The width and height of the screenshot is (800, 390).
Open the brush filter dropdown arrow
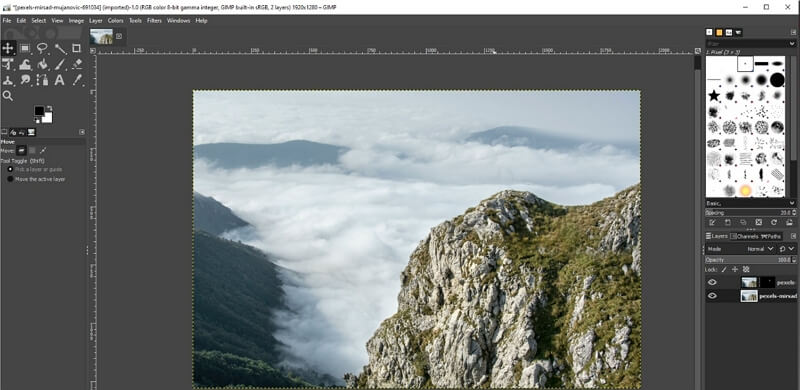[x=792, y=44]
